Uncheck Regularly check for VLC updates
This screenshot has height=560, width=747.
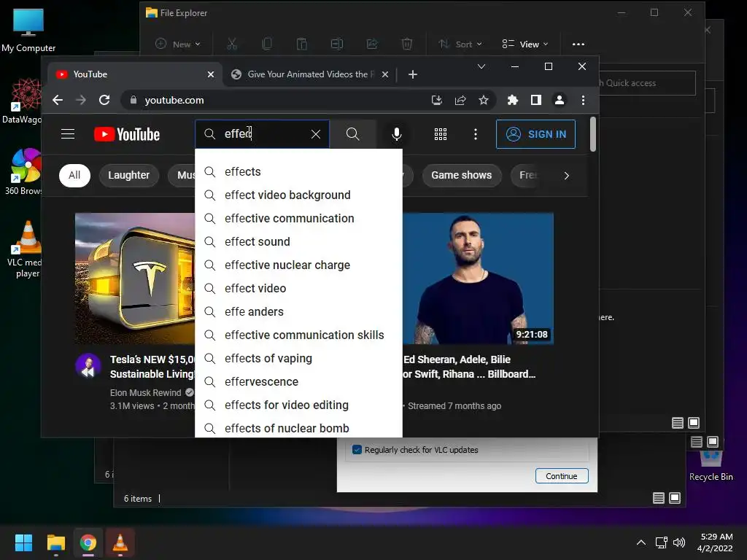click(x=357, y=449)
